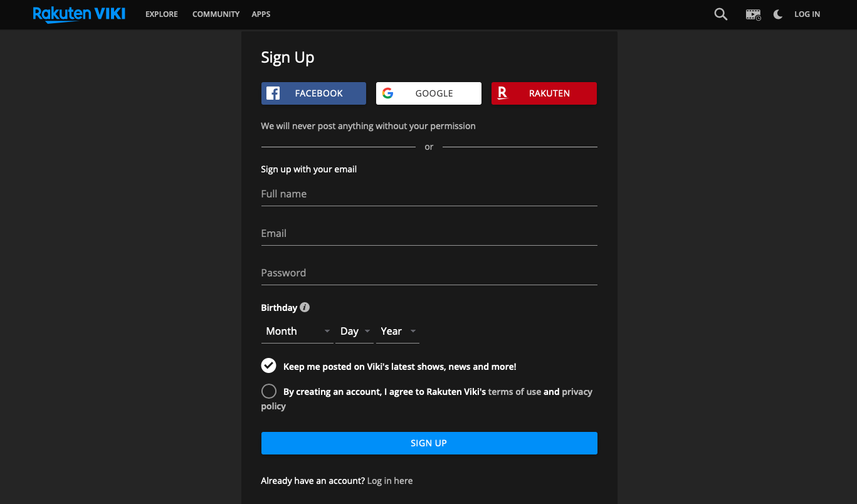857x504 pixels.
Task: Expand the Month dropdown
Action: coord(297,332)
